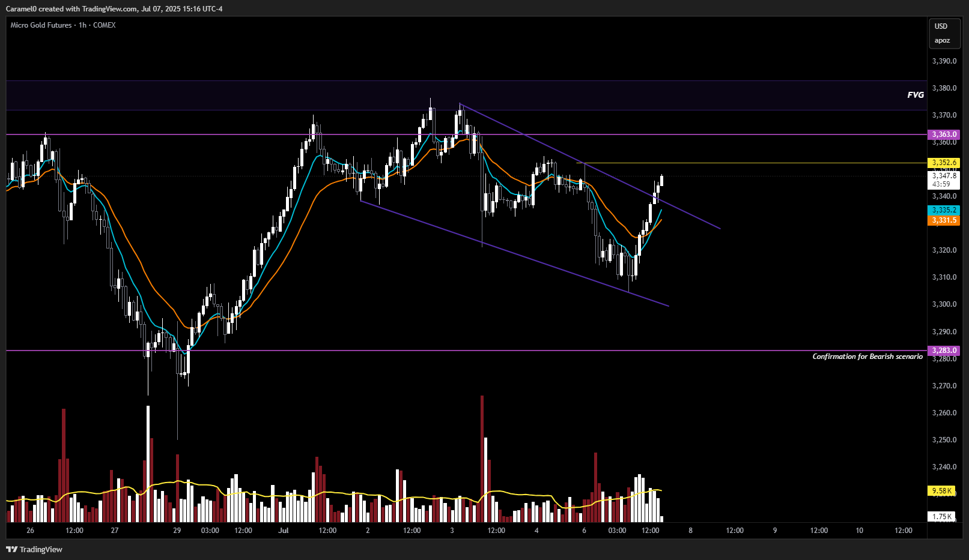Click the 10 date on time axis

860,531
